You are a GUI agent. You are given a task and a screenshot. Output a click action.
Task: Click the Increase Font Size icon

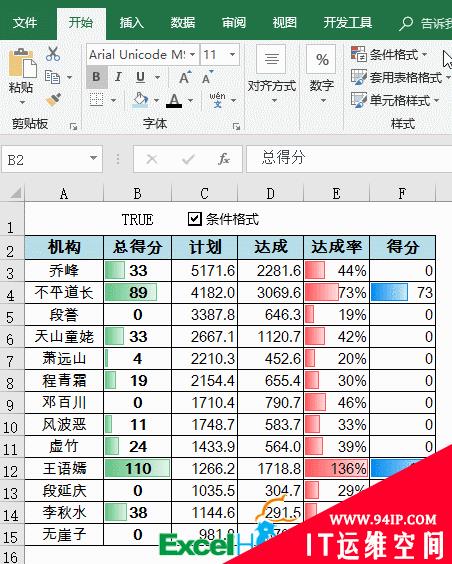185,77
